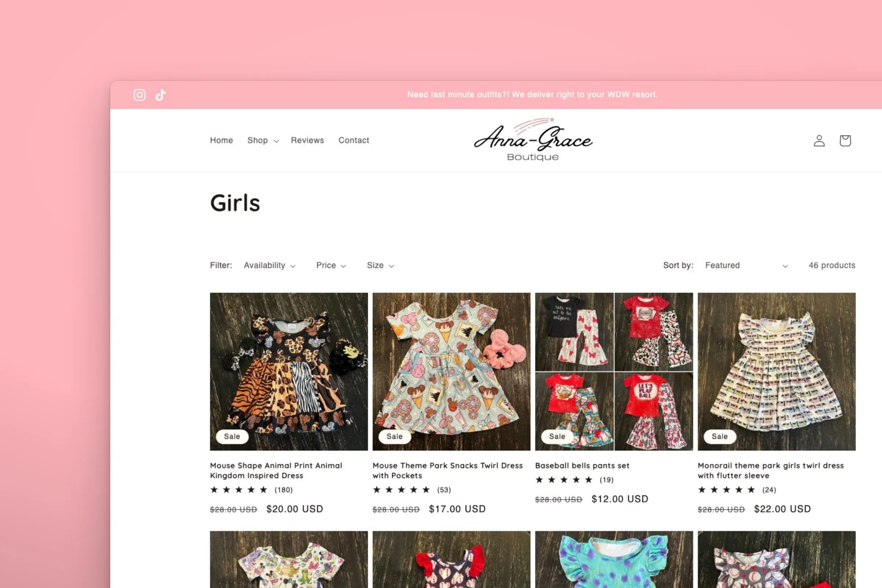Click Baseball bells pants set title
The height and width of the screenshot is (588, 882).
point(582,465)
